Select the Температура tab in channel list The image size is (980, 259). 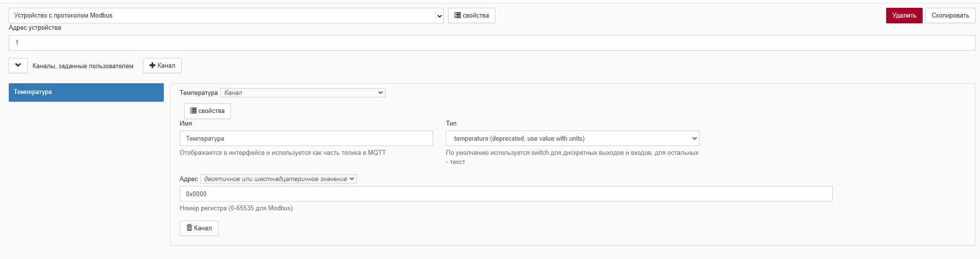(86, 92)
